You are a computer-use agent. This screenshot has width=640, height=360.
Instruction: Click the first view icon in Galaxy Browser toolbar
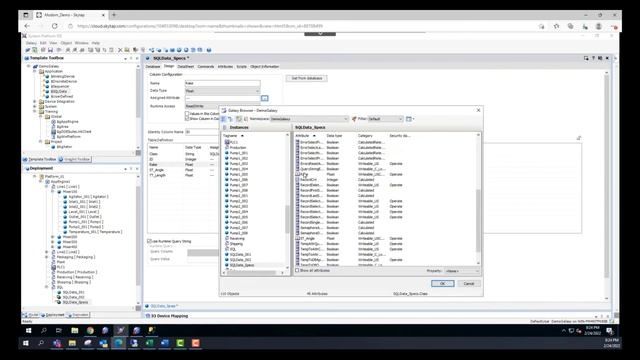coord(224,119)
